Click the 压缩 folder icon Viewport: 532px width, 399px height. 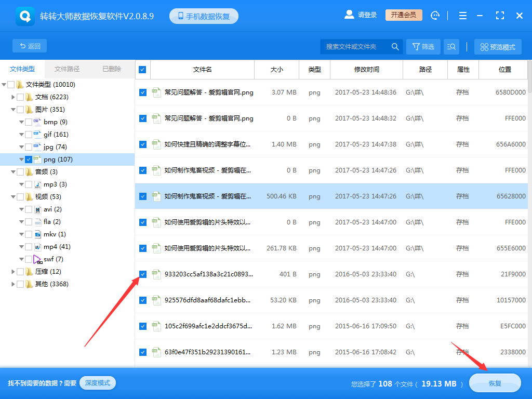click(x=29, y=272)
